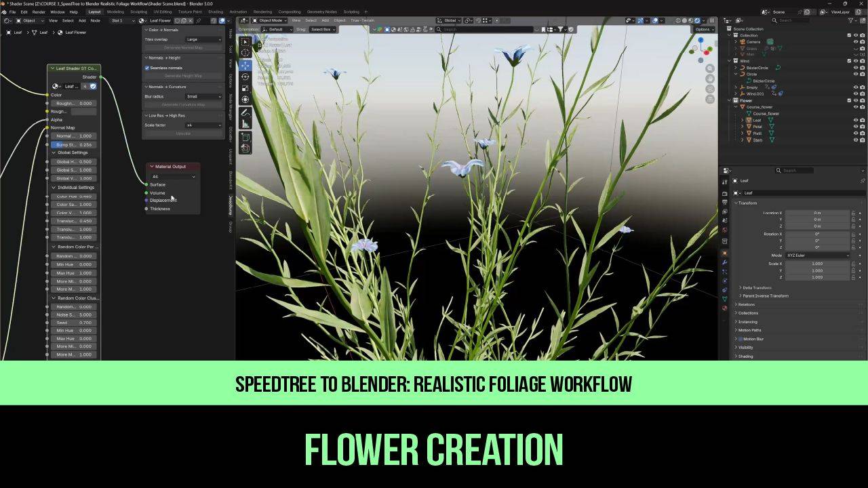Viewport: 868px width, 488px height.
Task: Choose the Rotate tool icon
Action: pos(245,77)
